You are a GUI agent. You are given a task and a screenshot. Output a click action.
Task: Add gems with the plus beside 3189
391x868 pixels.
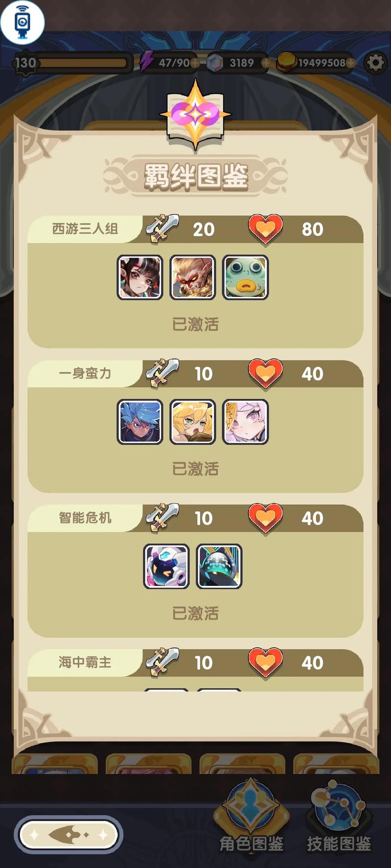265,63
